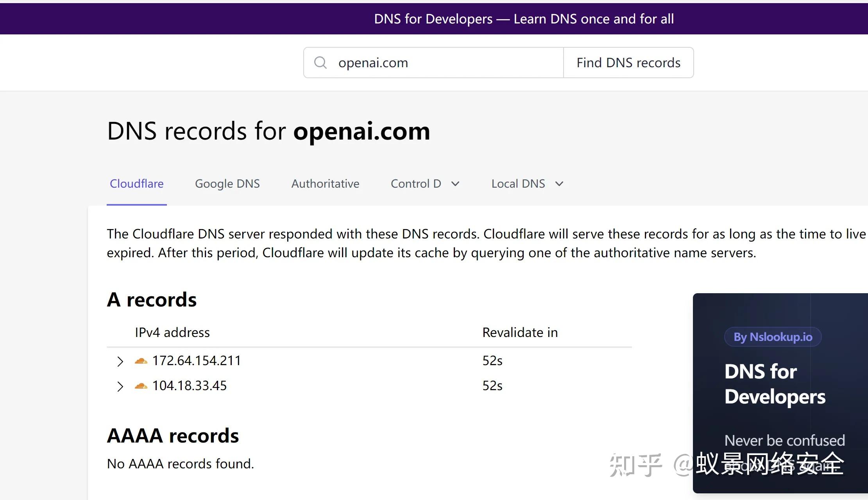
Task: Open the DNS for Developers banner link
Action: (524, 19)
